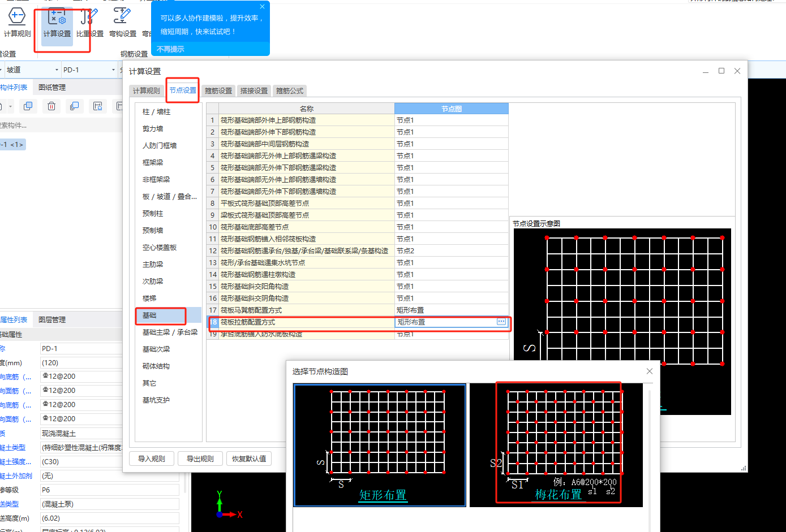Viewport: 786px width, 532px height.
Task: Open 箍筋公式 tab in dialog
Action: click(x=290, y=90)
